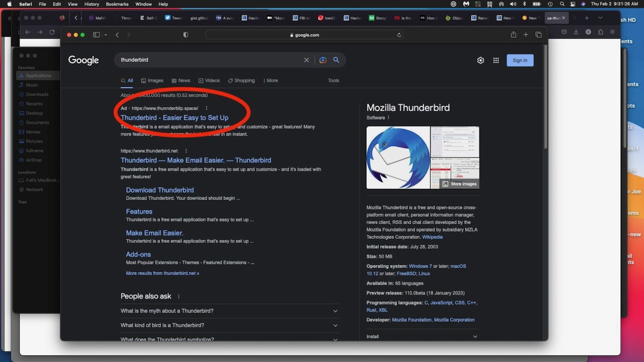Screen dimensions: 644x362
Task: Switch to the Images results tab
Action: click(152, 80)
